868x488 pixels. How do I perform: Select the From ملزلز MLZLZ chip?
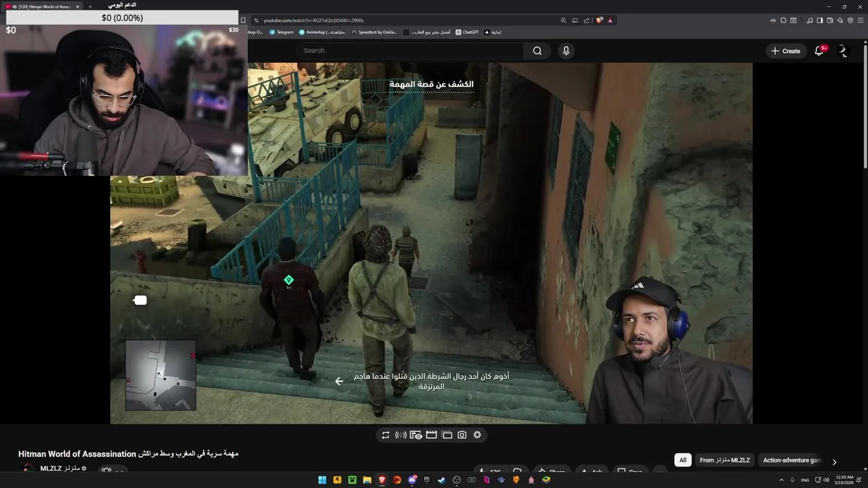pos(725,460)
